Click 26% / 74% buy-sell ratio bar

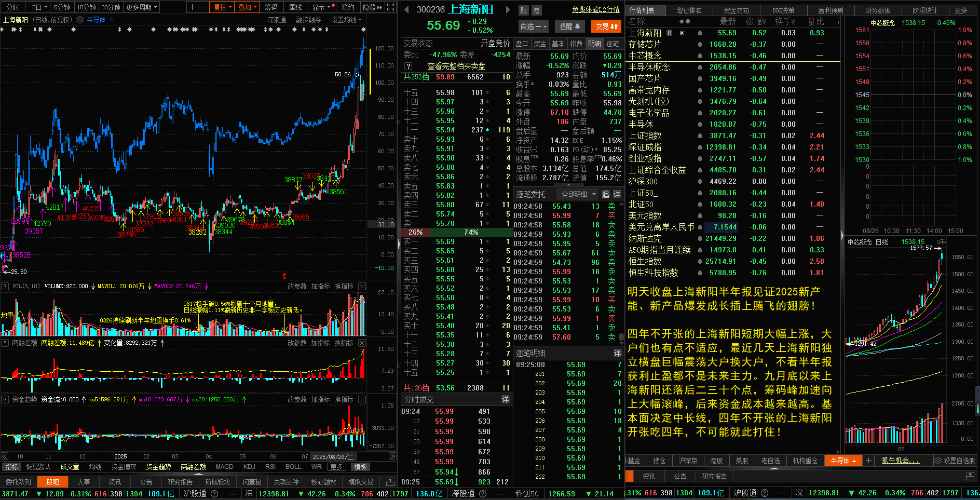[456, 232]
